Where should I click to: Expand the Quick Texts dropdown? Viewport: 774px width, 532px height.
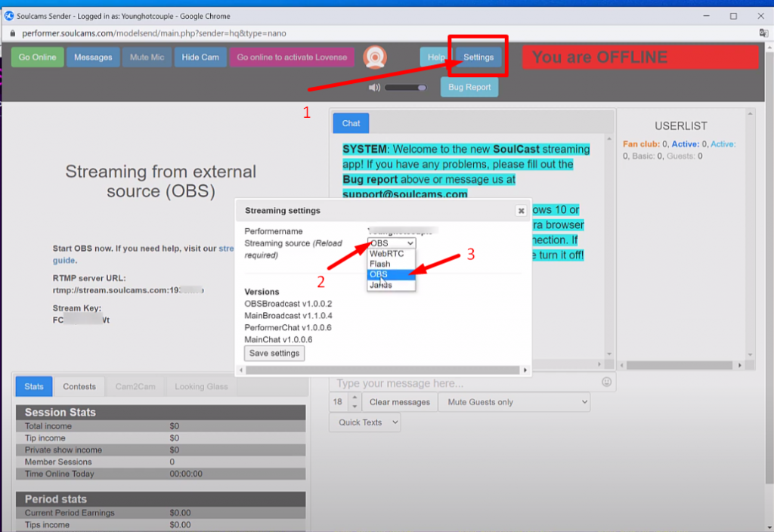point(365,422)
